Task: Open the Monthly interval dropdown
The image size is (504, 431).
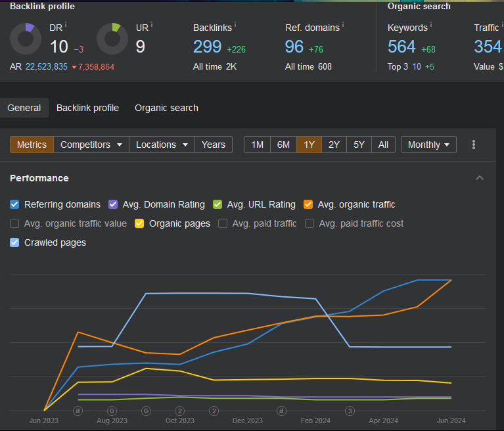Action: [428, 145]
